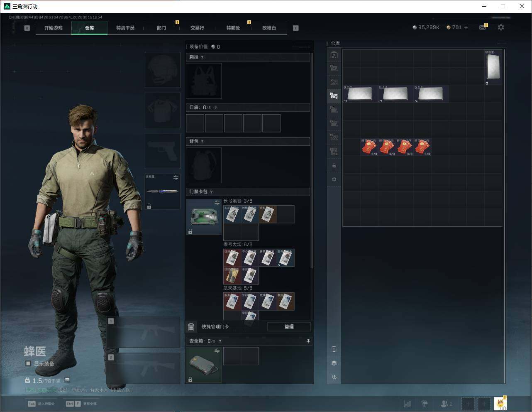Show help for 胸挂

202,57
